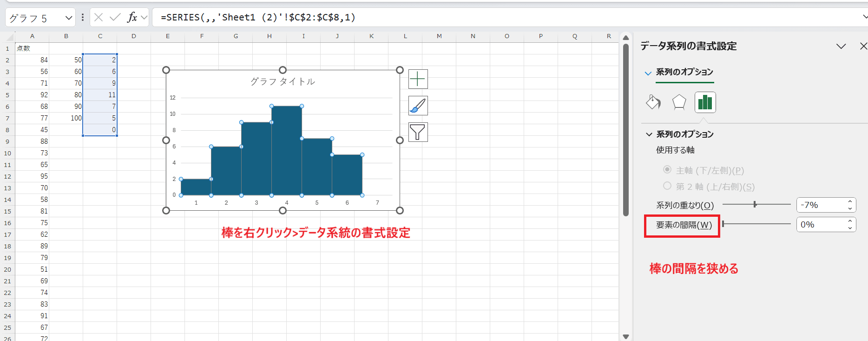The height and width of the screenshot is (341, 868).
Task: Select column C header
Action: pos(100,36)
